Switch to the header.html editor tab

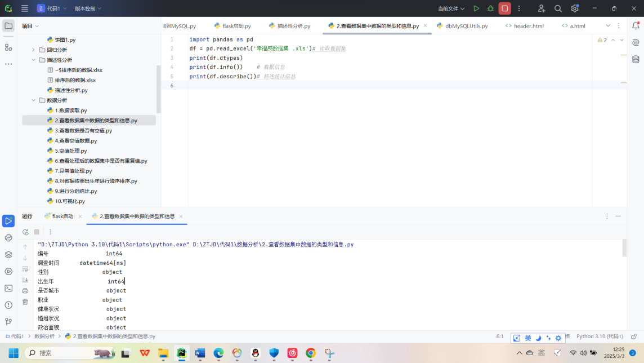click(525, 26)
